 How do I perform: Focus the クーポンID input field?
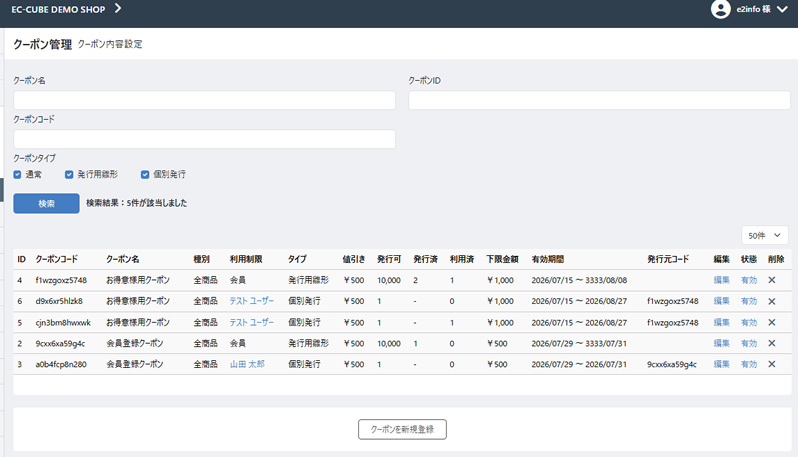[599, 100]
